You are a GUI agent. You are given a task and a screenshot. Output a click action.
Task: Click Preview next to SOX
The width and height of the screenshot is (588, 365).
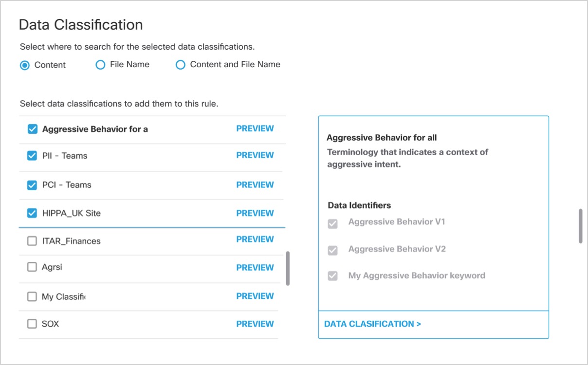[x=255, y=324]
